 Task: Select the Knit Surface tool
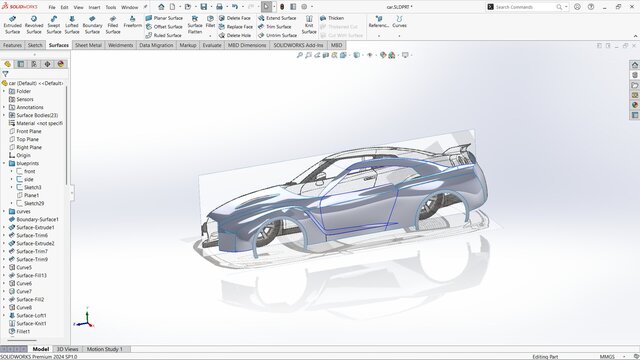click(x=309, y=25)
